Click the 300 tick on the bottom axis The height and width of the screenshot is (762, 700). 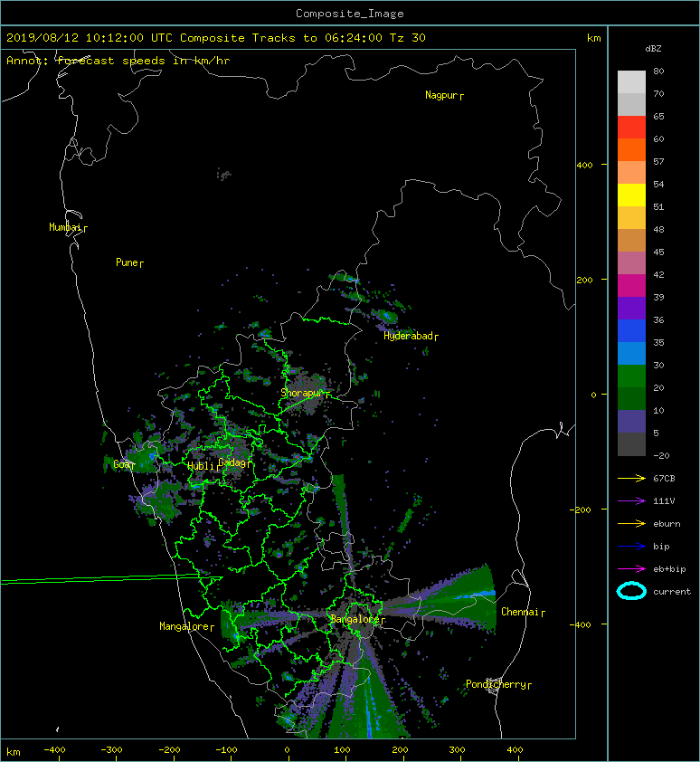457,750
